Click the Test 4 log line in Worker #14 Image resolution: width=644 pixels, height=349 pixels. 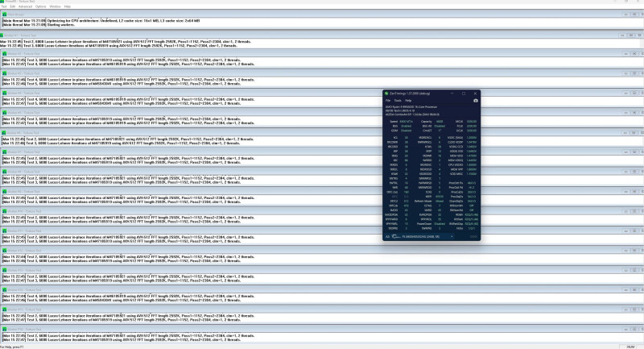point(128,296)
